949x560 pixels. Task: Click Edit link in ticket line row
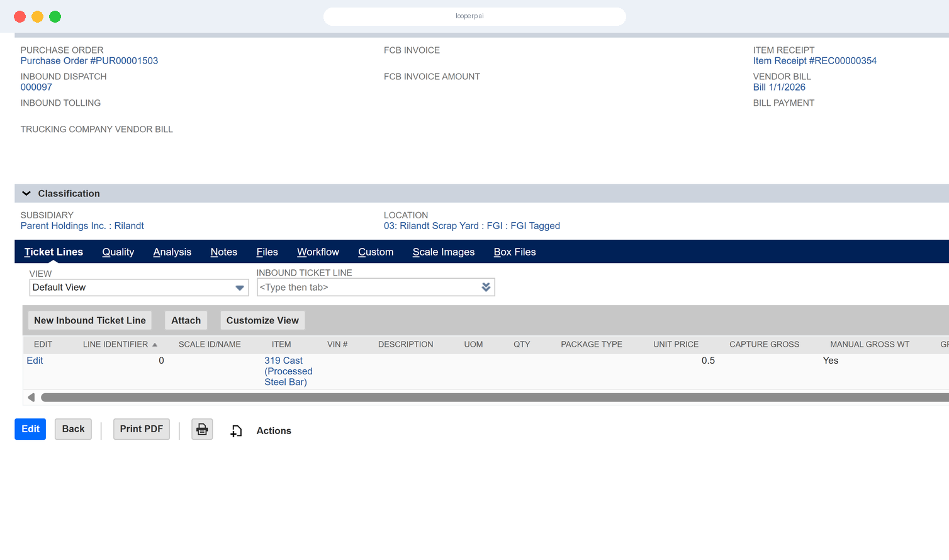pos(35,361)
